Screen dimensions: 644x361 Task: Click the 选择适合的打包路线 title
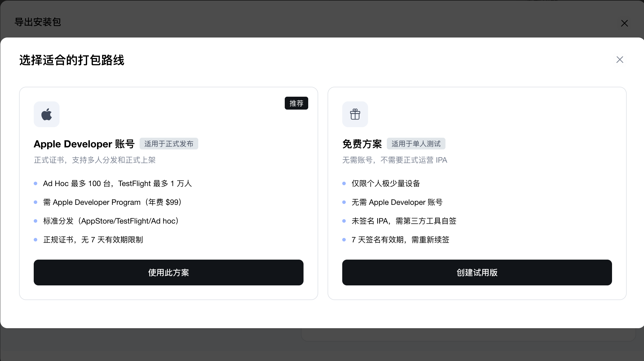(x=72, y=60)
